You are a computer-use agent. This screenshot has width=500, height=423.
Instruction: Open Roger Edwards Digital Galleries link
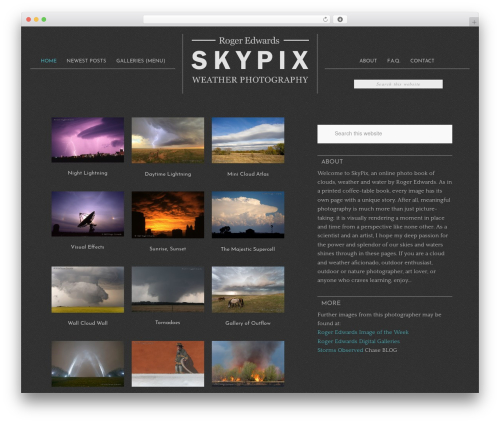pos(359,341)
